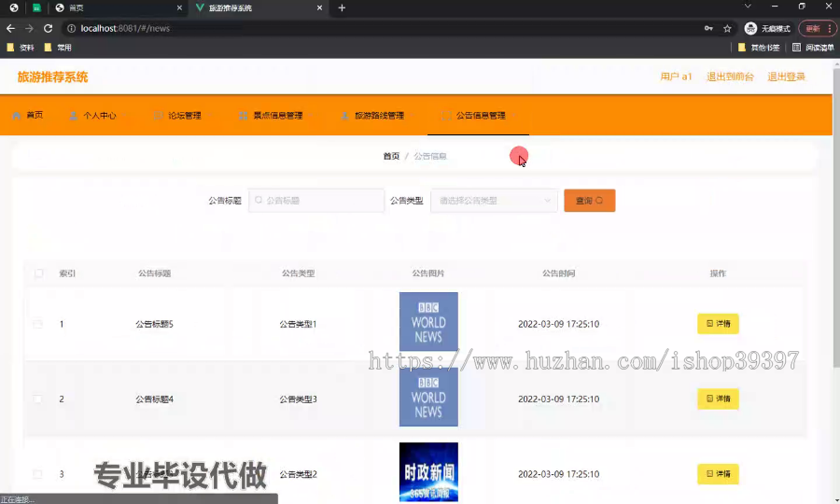The width and height of the screenshot is (840, 504).
Task: Check the checkbox for row 公告标题5
Action: [37, 324]
